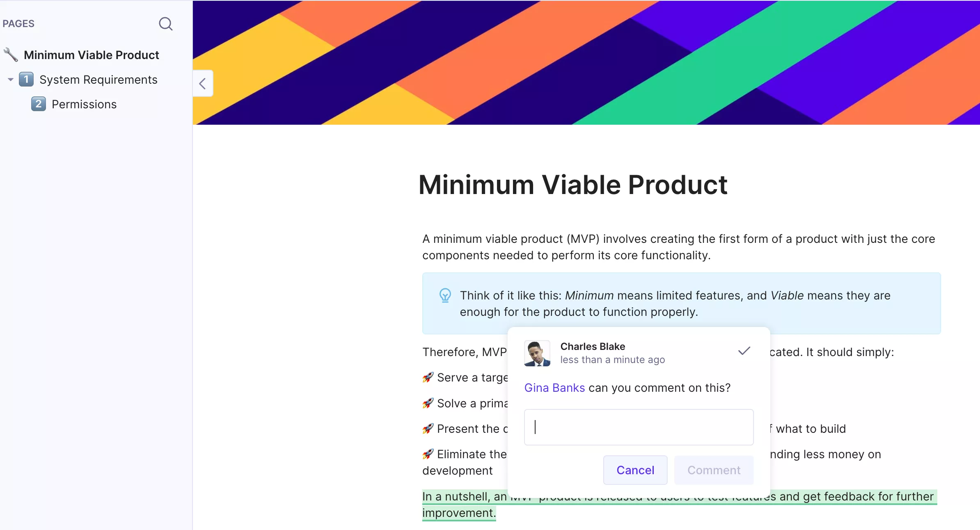Click the rocket emoji before Serve a target
Screen dimensions: 980x530
pyautogui.click(x=428, y=377)
